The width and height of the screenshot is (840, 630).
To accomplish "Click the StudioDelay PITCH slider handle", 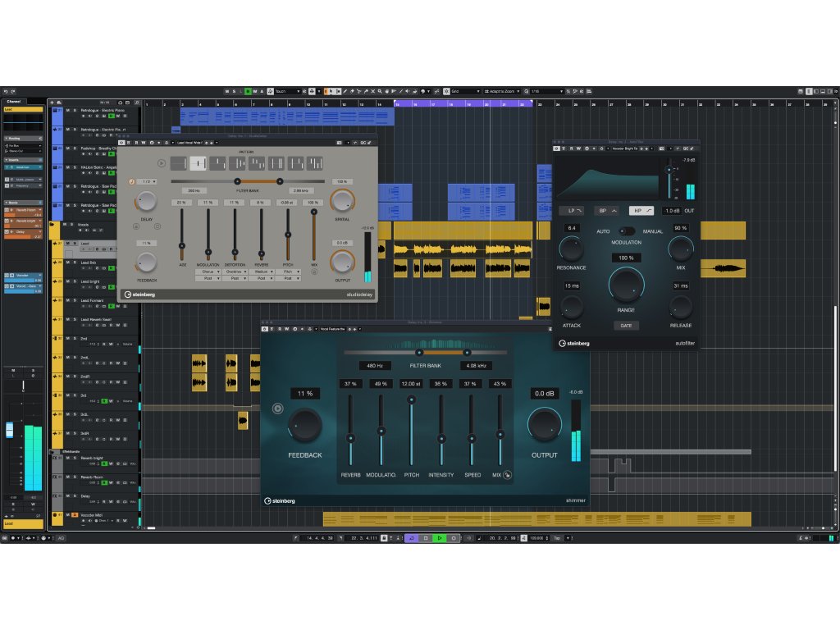I will 288,235.
